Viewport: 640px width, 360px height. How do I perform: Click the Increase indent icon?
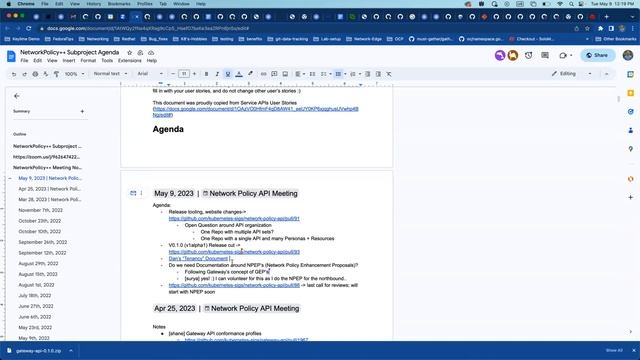point(378,74)
